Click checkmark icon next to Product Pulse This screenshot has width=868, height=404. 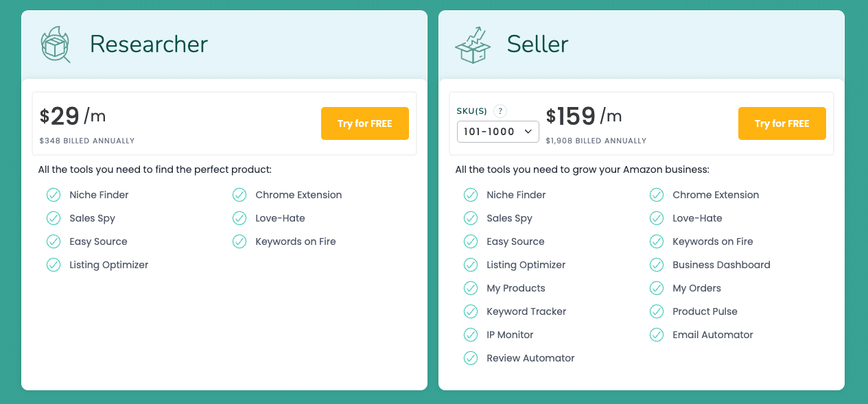tap(657, 311)
